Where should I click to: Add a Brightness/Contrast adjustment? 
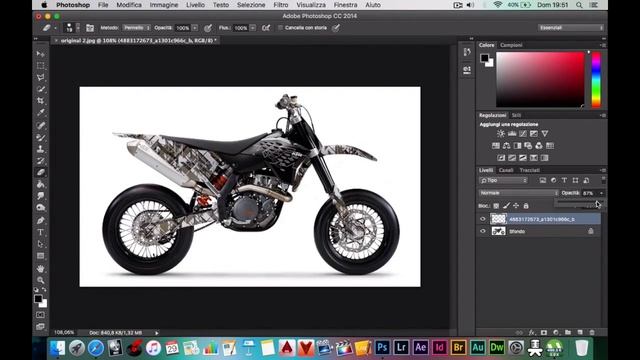pos(501,133)
